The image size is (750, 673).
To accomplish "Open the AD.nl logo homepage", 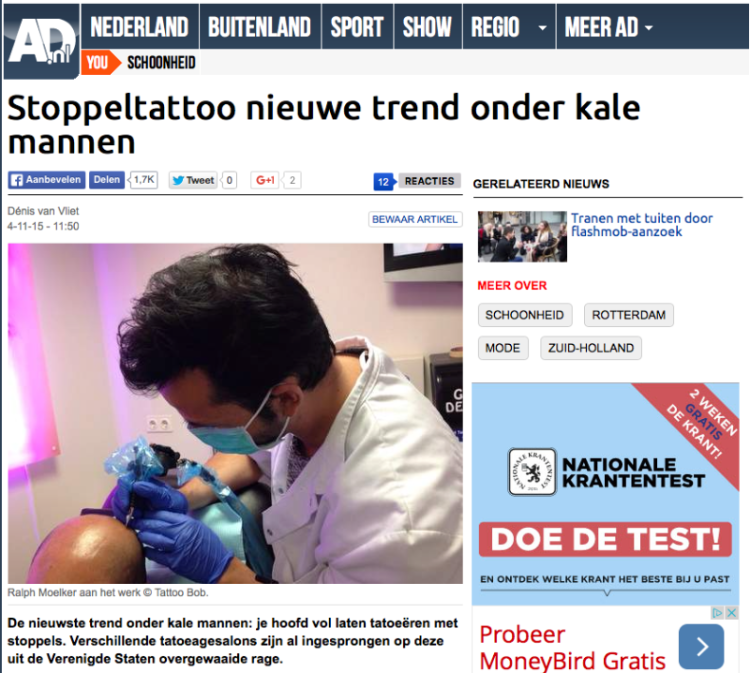I will [x=42, y=41].
